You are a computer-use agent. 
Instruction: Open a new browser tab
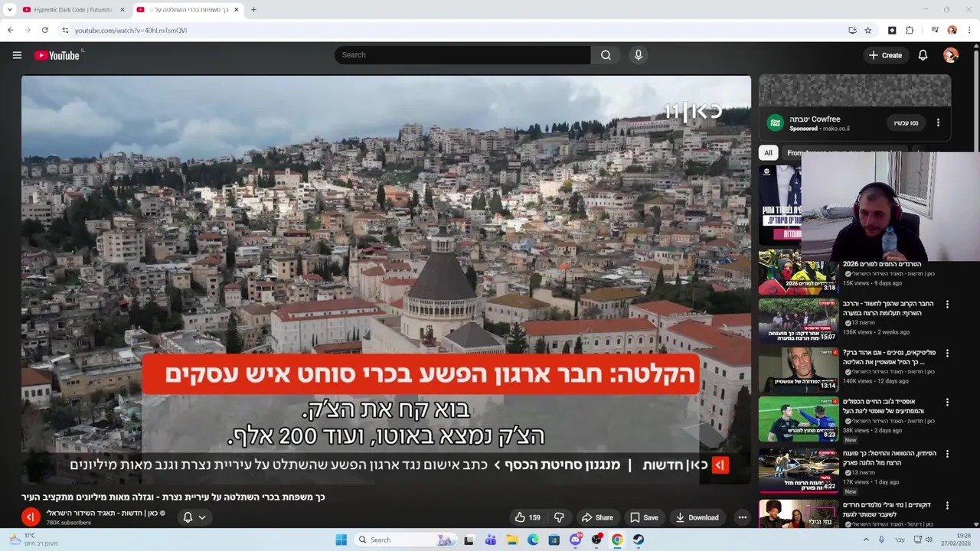[253, 10]
